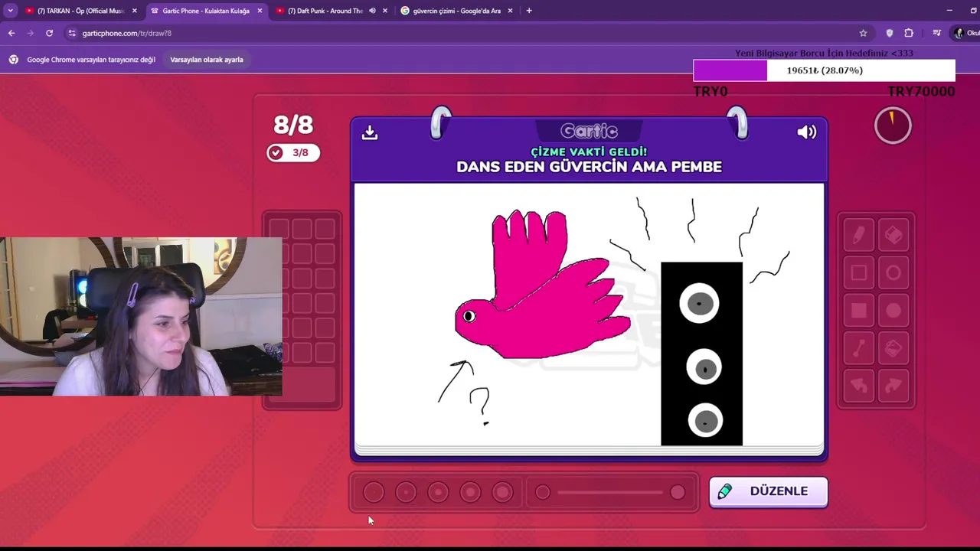Mute the Daft Punk tab audio
Image resolution: width=980 pixels, height=551 pixels.
pyautogui.click(x=372, y=11)
